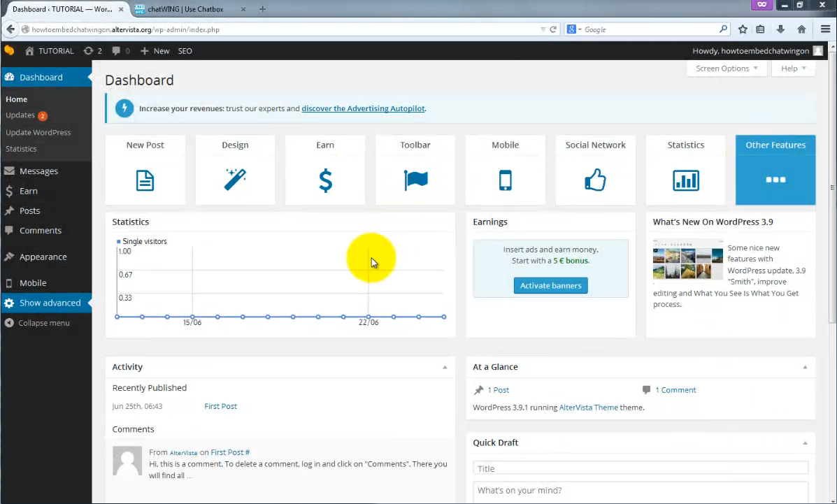This screenshot has width=837, height=504.
Task: Open the Toolbar flag tile
Action: 415,170
